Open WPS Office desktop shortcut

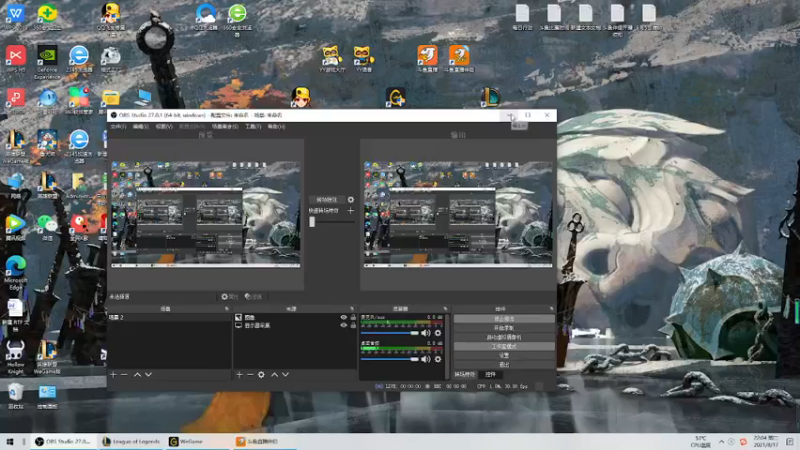coord(15,16)
